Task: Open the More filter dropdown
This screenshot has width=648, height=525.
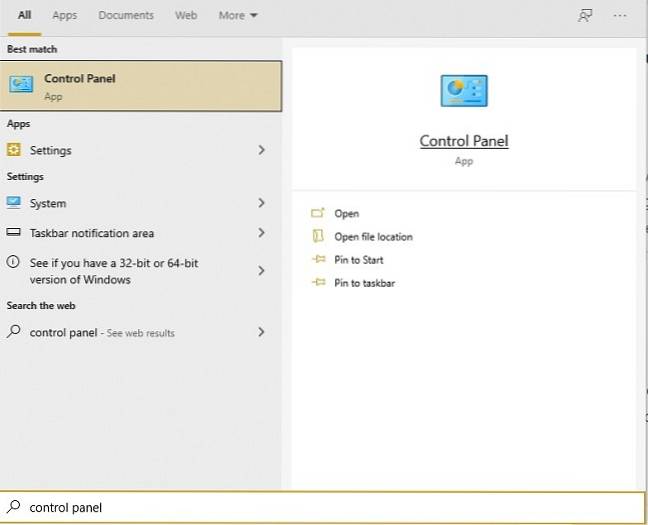Action: pos(238,16)
